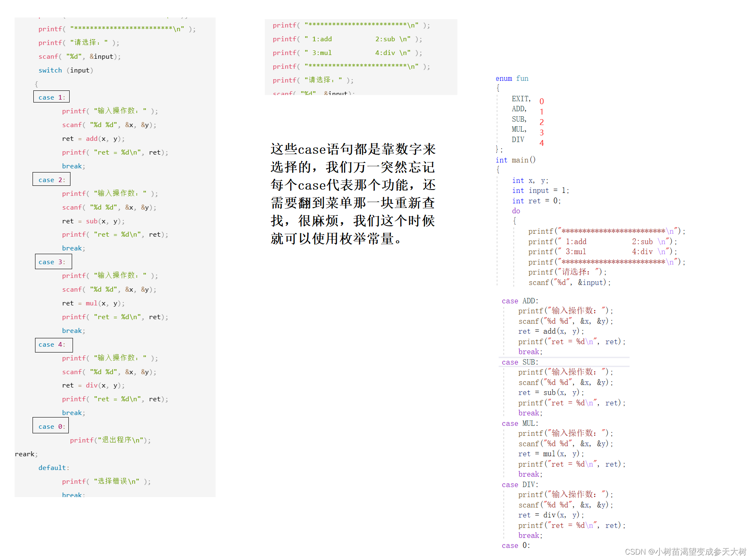Click the "ret = div(x, y);" line under case 4:
This screenshot has height=560, width=753.
pos(93,385)
